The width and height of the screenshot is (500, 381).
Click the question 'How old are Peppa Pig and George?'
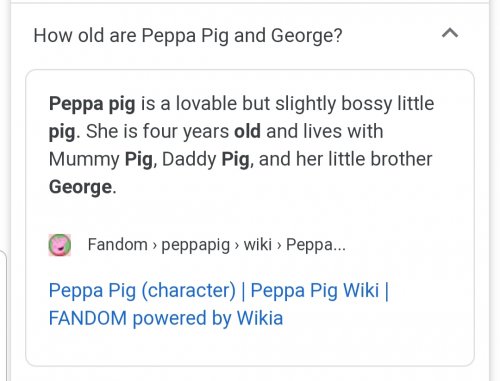(x=188, y=35)
